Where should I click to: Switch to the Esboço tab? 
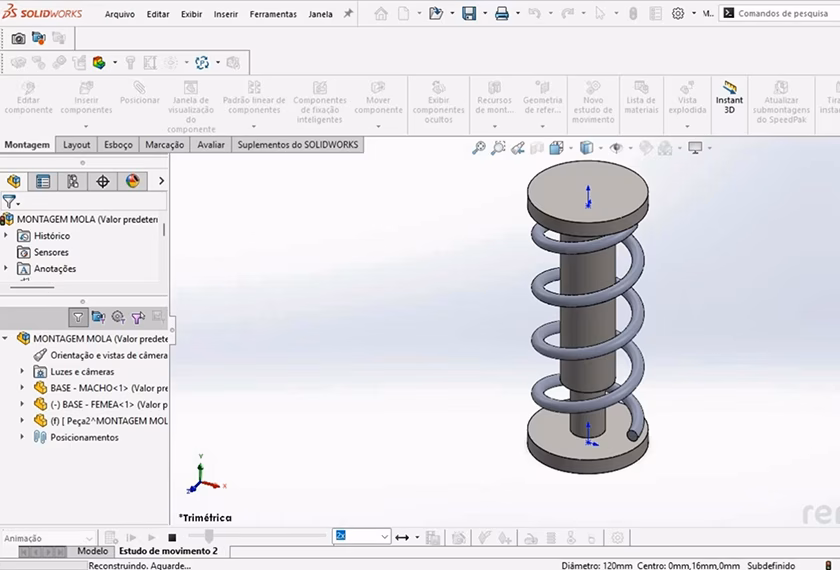[118, 145]
